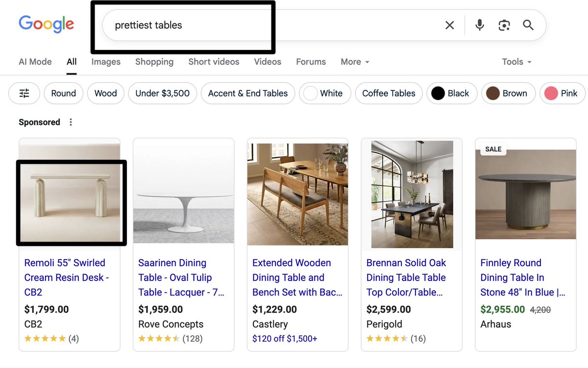Choose the Brown color filter
The height and width of the screenshot is (368, 588).
(x=508, y=93)
